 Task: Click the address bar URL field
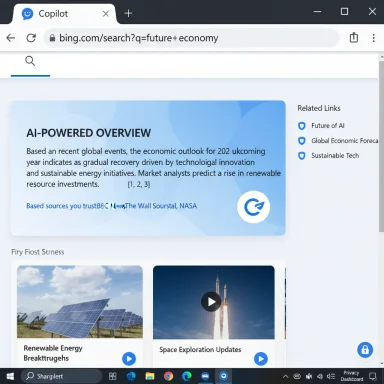point(192,38)
